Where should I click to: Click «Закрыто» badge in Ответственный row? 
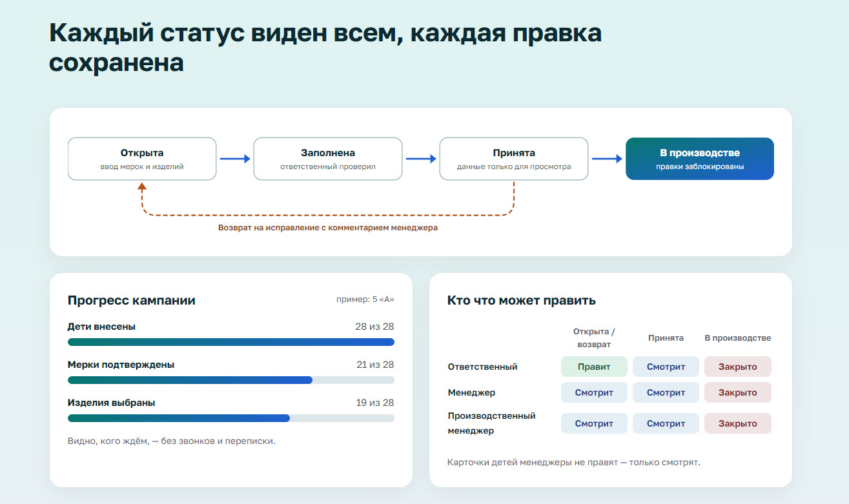pyautogui.click(x=738, y=367)
